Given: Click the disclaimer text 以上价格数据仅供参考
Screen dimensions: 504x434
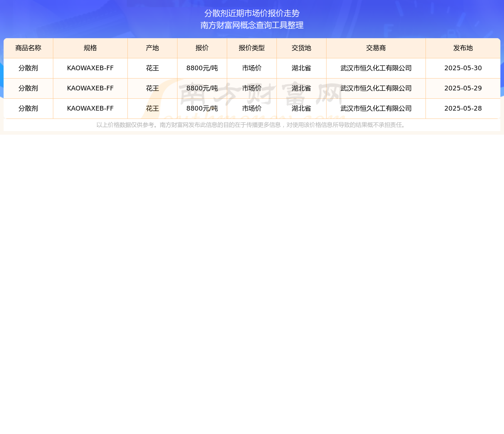Looking at the screenshot, I should (x=125, y=125).
